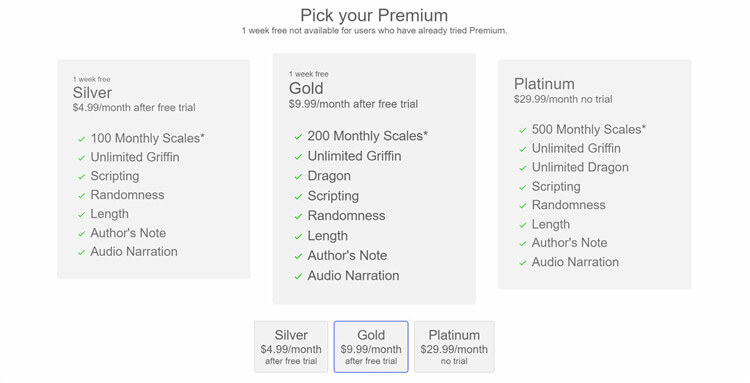Click the Platinum plan card heading

click(544, 84)
